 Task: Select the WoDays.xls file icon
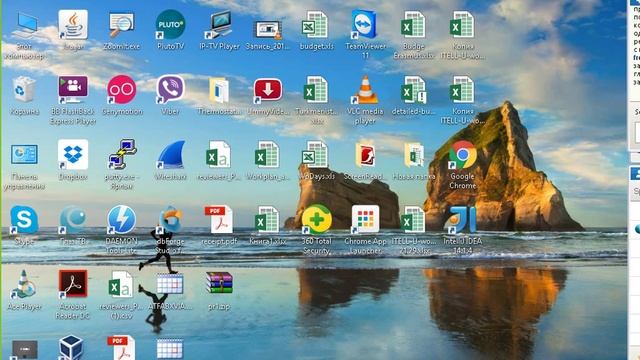click(x=316, y=155)
